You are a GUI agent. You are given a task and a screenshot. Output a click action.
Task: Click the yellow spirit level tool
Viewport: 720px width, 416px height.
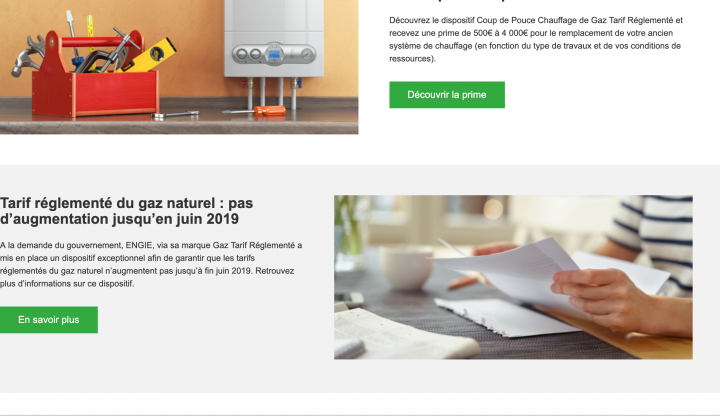pos(146,57)
